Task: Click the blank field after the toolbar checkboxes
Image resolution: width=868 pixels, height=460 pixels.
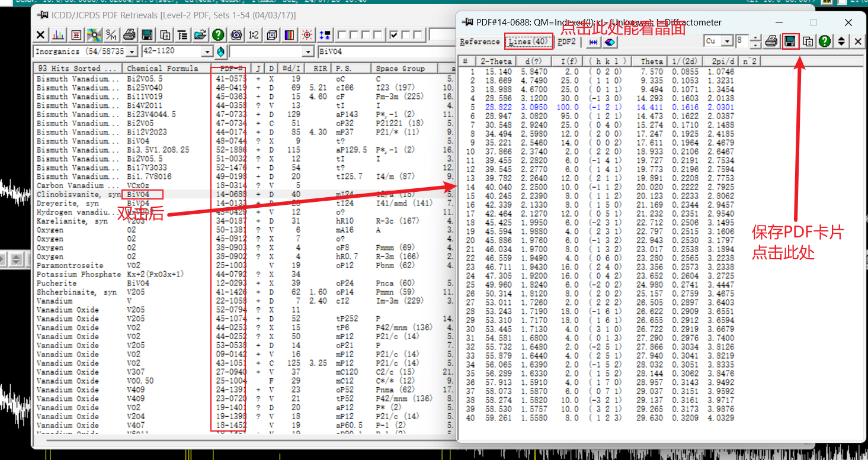Action: [442, 35]
